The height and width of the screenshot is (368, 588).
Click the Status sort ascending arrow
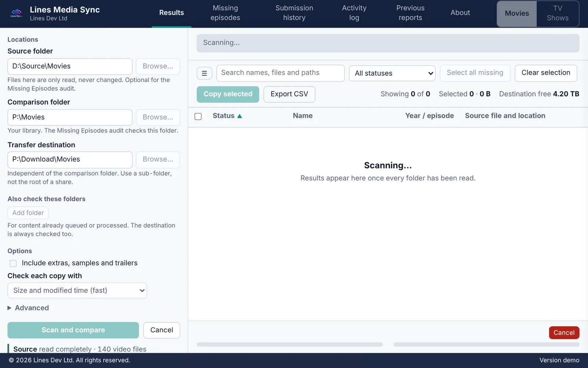[240, 116]
